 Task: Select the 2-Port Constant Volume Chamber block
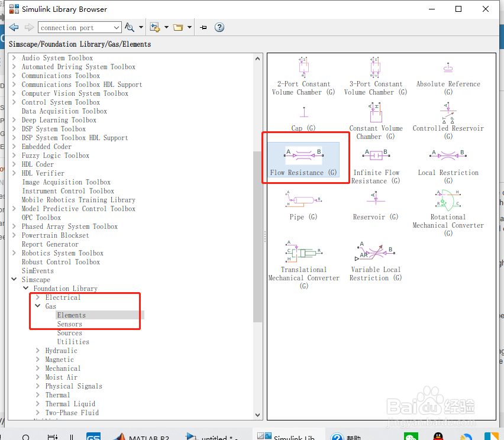(303, 76)
